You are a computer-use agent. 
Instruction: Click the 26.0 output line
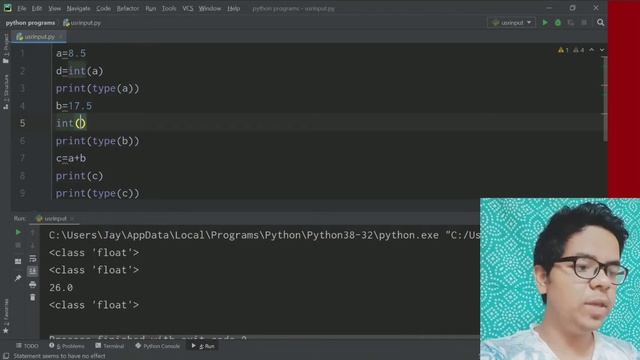61,288
